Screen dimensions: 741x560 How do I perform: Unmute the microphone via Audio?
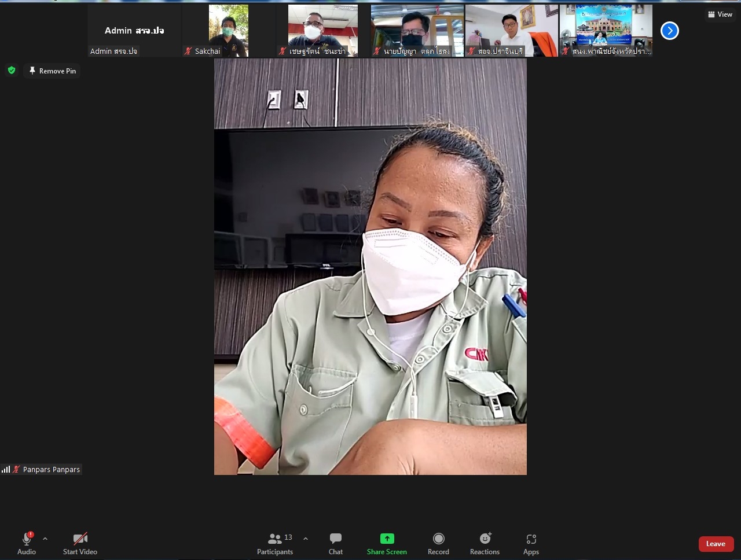[27, 543]
